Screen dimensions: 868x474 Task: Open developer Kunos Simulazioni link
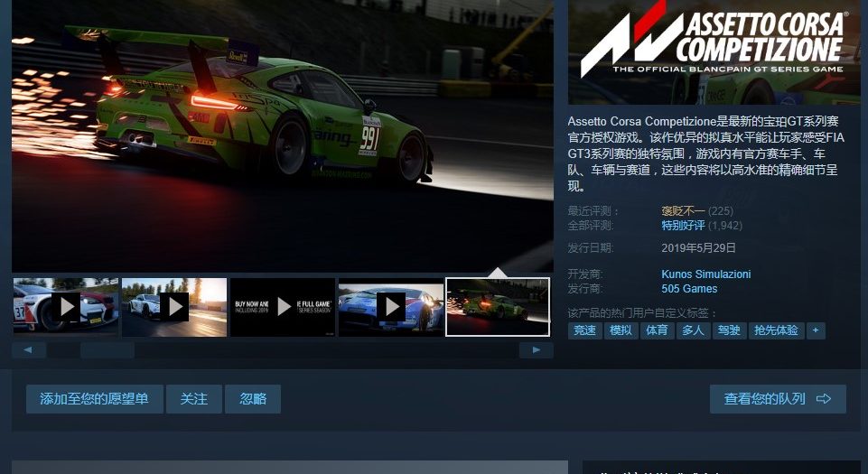705,274
